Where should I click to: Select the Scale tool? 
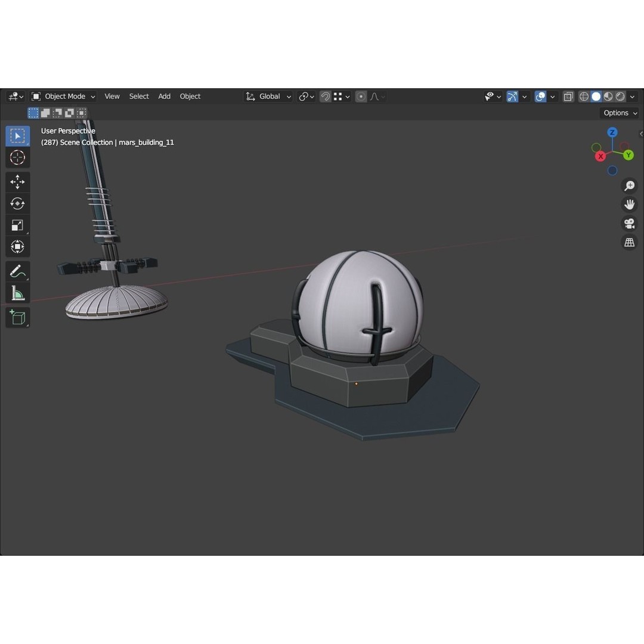17,225
